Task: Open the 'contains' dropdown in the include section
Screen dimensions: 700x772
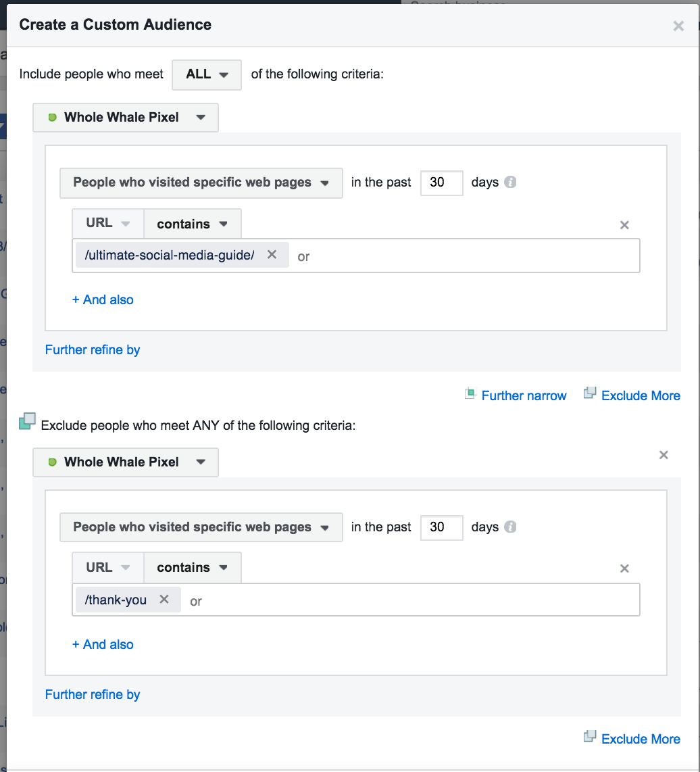Action: coord(192,223)
